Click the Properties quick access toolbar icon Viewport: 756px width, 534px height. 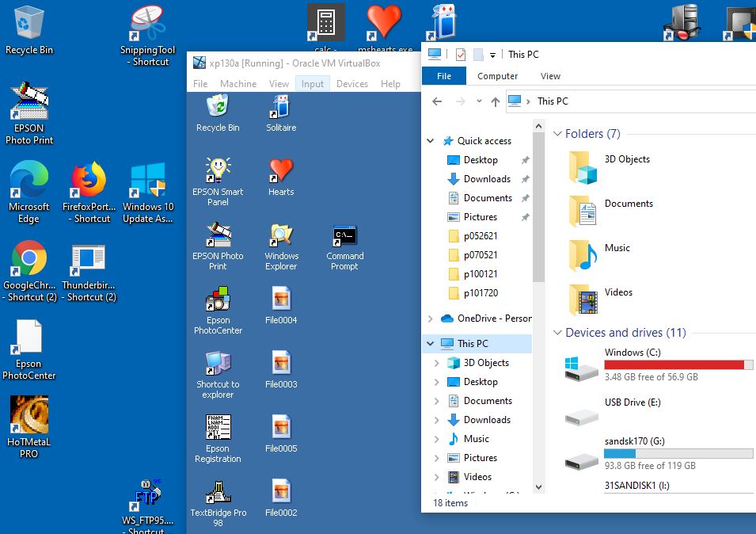(461, 55)
